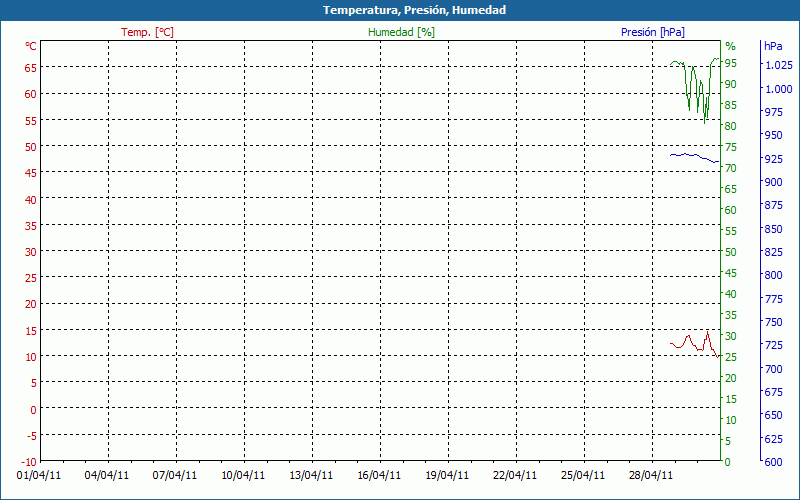Click the 04/04/11 date label
The image size is (800, 500).
[107, 476]
